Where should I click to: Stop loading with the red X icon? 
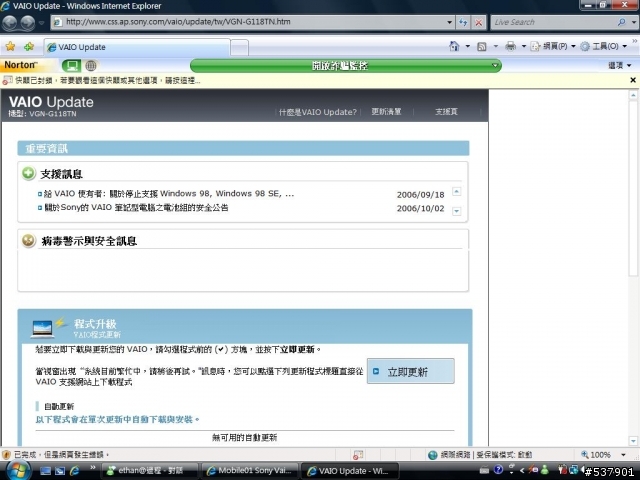click(x=478, y=22)
